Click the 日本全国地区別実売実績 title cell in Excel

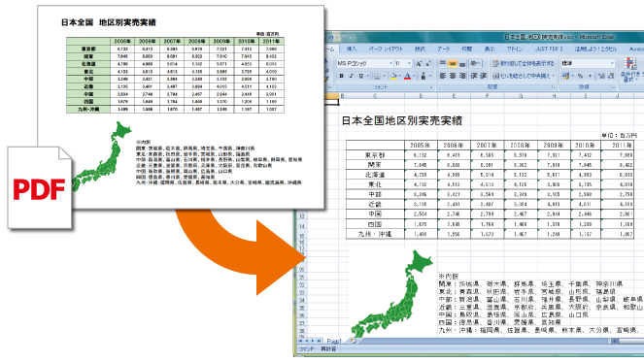(402, 120)
